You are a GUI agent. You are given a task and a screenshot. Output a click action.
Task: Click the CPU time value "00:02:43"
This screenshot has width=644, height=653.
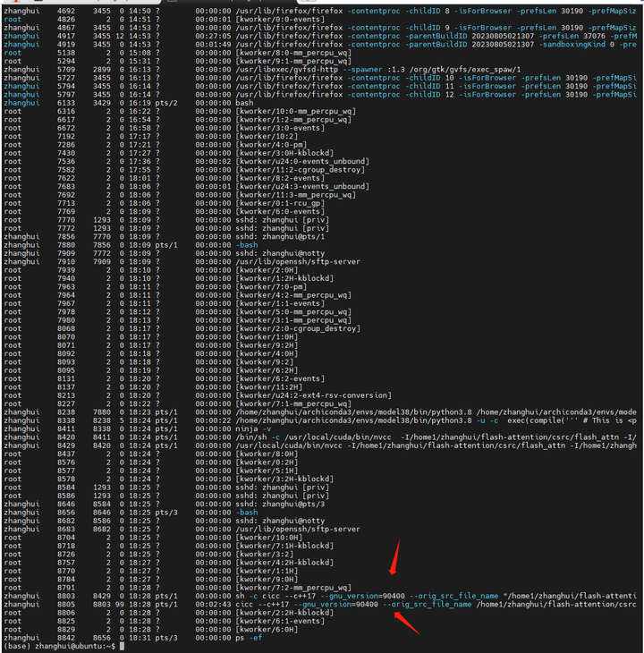coord(213,605)
